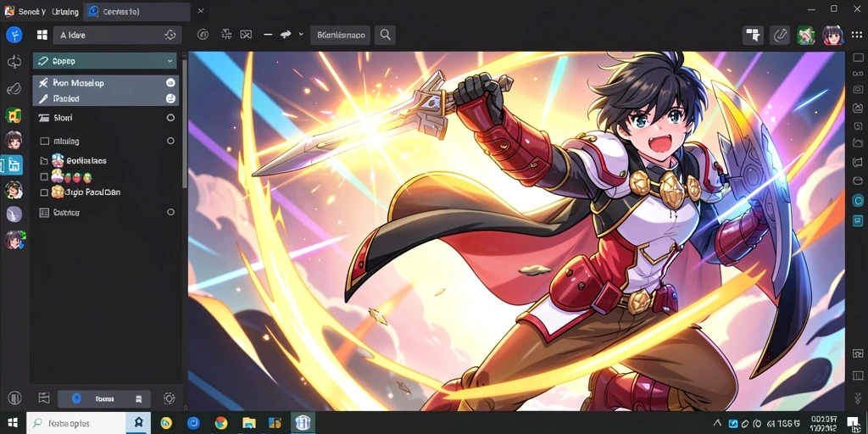The width and height of the screenshot is (868, 434).
Task: Tick the checkbox beside Mining
Action: point(45,142)
